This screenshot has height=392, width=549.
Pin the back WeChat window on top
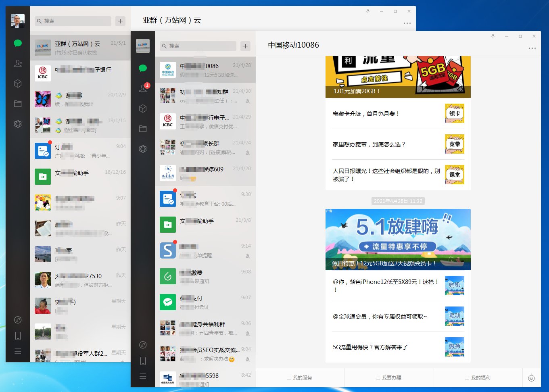coord(367,11)
